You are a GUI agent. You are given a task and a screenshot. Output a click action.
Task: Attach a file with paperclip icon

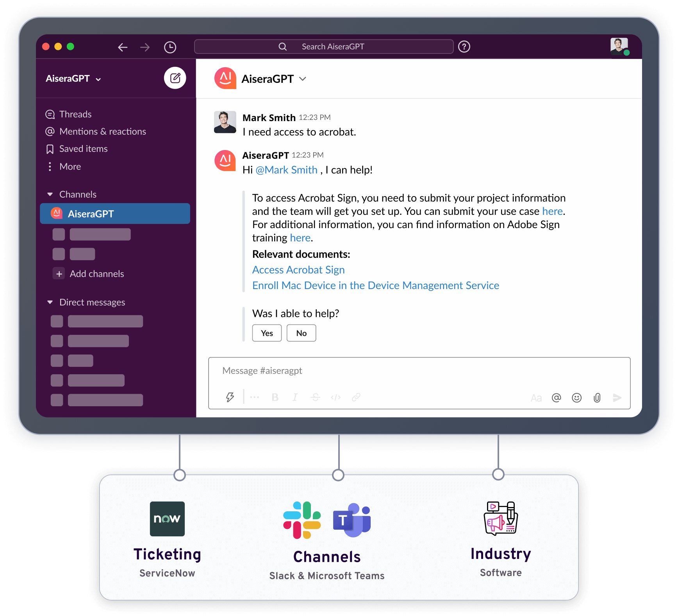(x=597, y=398)
